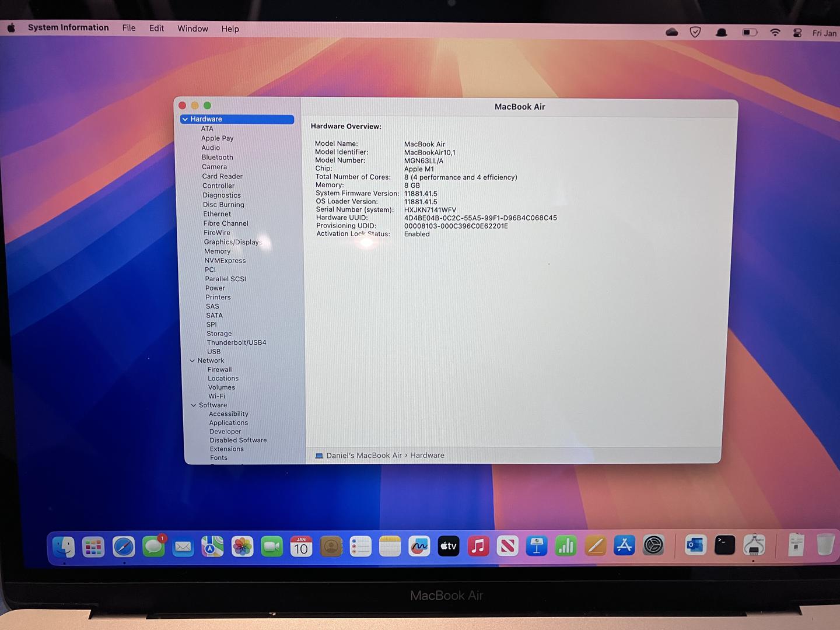The image size is (840, 630).
Task: Select Thunderbolt/USB4 in sidebar
Action: tap(236, 342)
